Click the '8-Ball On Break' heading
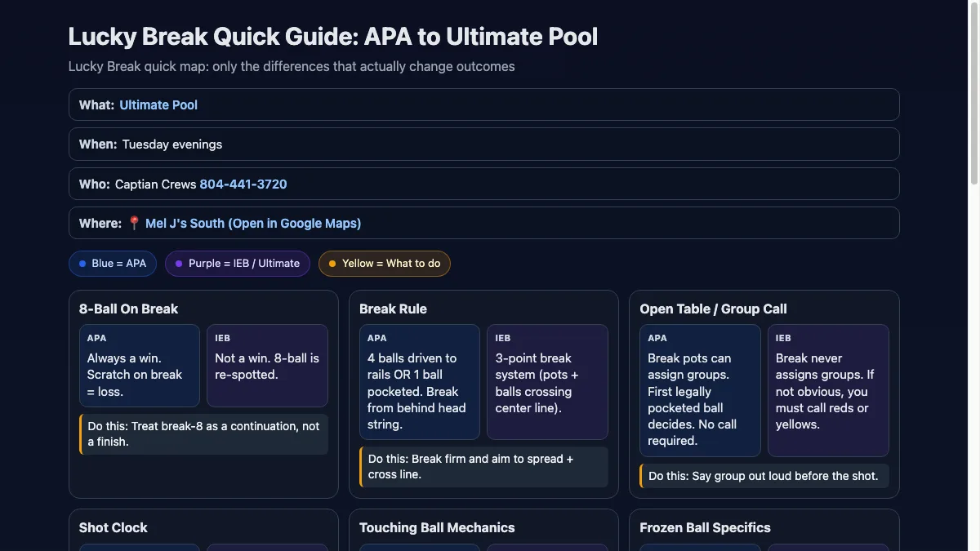 click(128, 309)
